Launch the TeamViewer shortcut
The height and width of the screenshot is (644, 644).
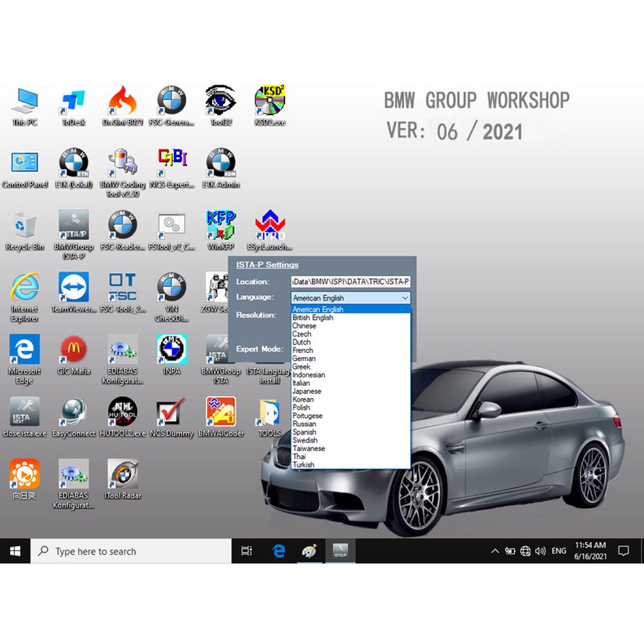(73, 292)
